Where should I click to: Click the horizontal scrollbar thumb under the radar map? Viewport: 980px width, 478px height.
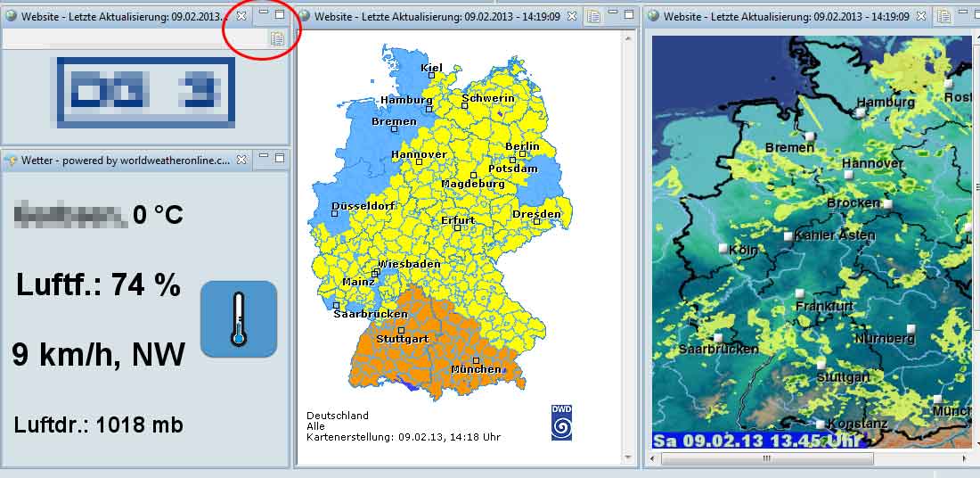pyautogui.click(x=766, y=458)
